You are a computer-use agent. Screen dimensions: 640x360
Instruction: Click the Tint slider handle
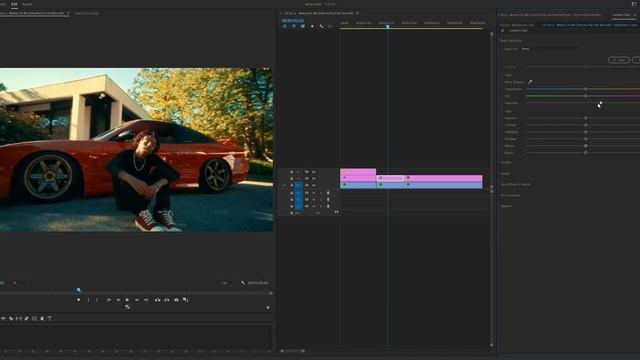[586, 96]
